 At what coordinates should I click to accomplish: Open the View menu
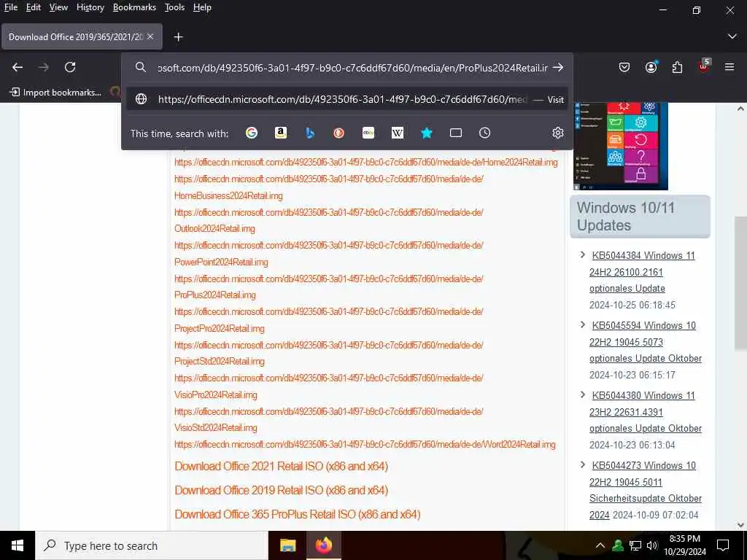tap(58, 7)
